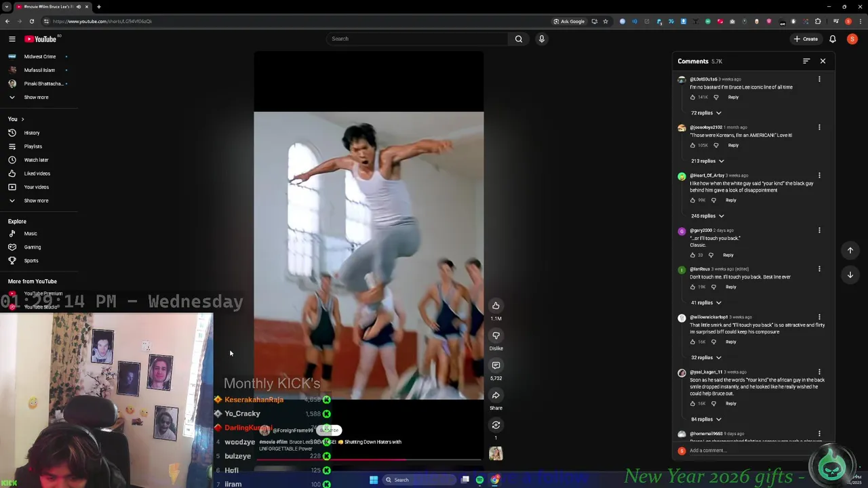
Task: Expand 213 replies thread
Action: [x=707, y=161]
